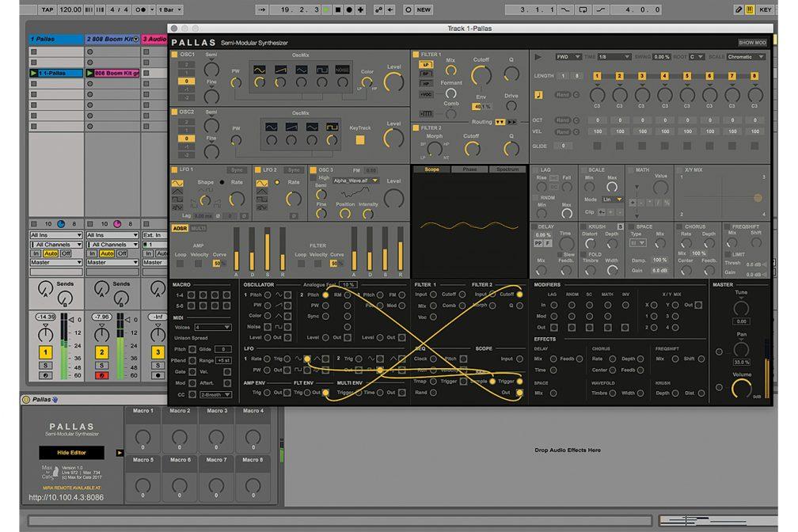The height and width of the screenshot is (532, 798).
Task: Select LFO 2 square shape icon
Action: pos(261,199)
